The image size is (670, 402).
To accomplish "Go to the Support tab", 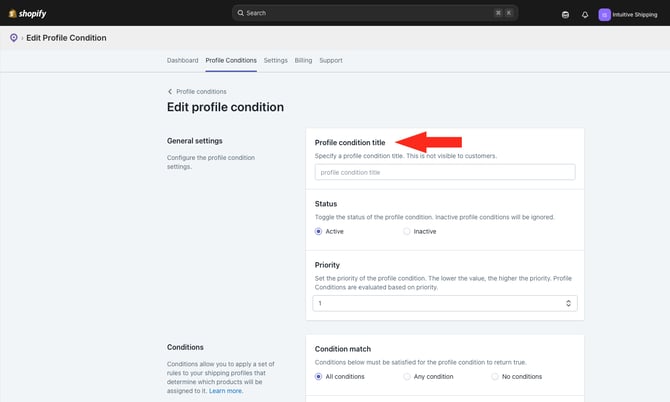I will click(x=331, y=60).
